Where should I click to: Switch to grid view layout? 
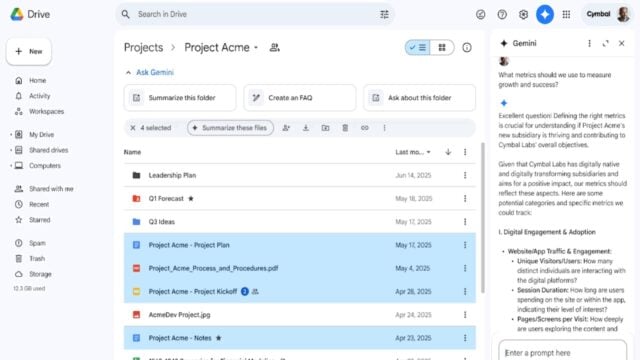[442, 47]
